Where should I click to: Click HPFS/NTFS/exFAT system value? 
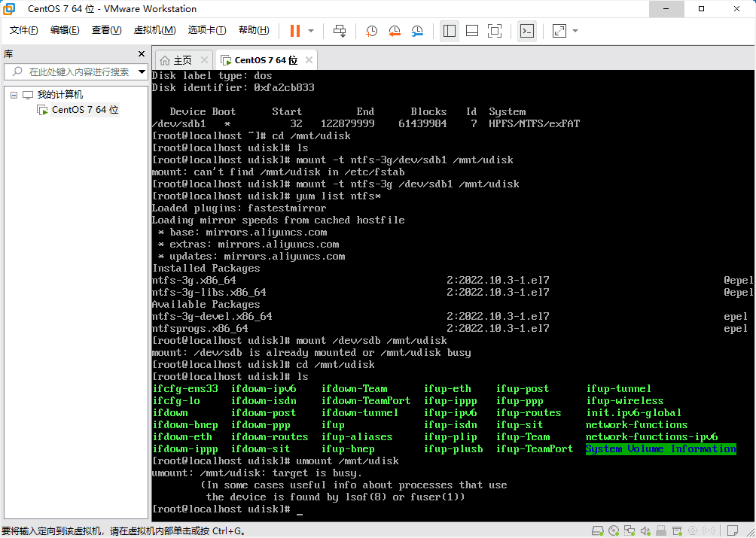534,124
